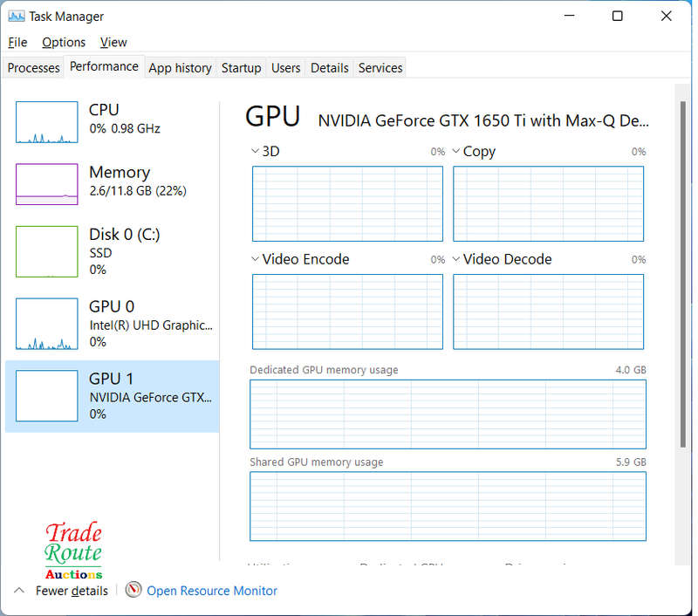This screenshot has width=698, height=616.
Task: Open the Copy engine graph dropdown
Action: pos(455,151)
